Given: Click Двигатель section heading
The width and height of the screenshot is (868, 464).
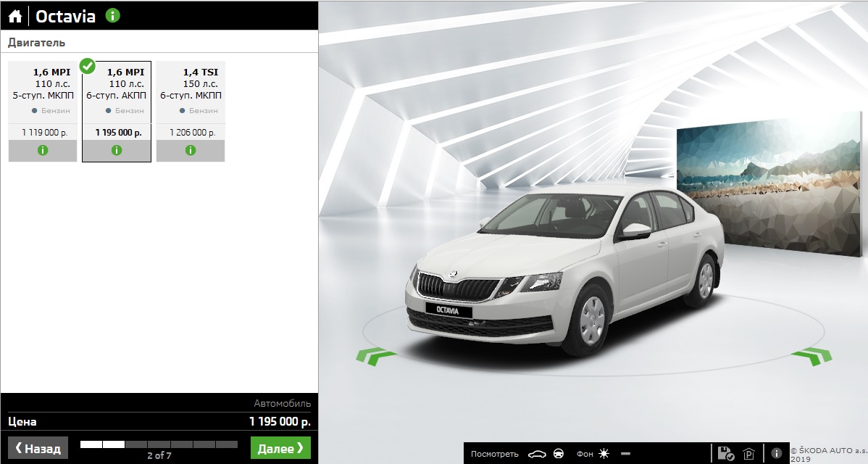Looking at the screenshot, I should click(x=36, y=43).
